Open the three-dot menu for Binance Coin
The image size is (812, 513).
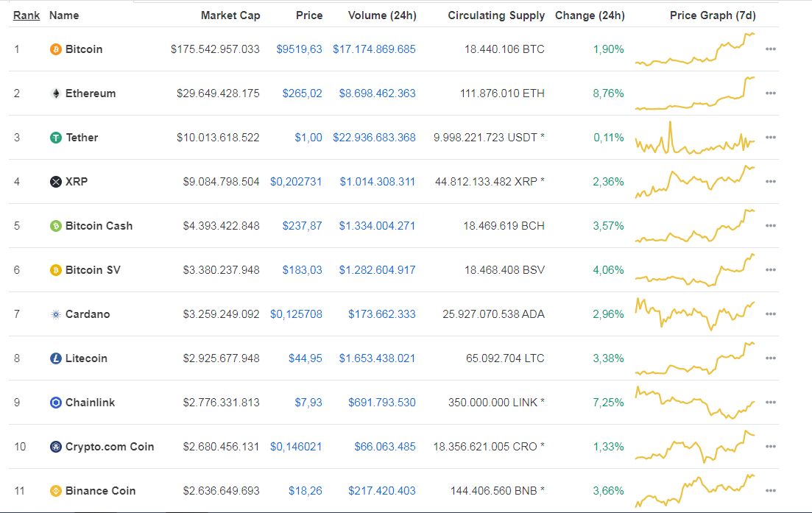tap(771, 491)
